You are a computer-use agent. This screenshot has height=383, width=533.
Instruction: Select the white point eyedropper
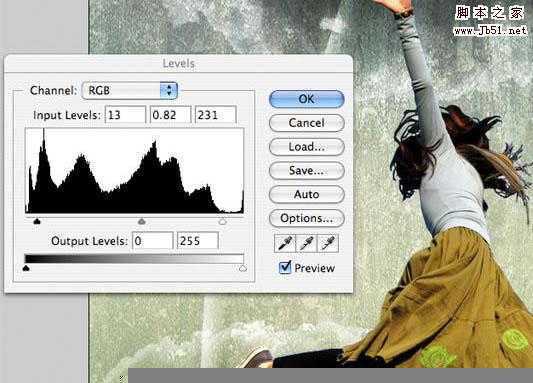[x=328, y=243]
